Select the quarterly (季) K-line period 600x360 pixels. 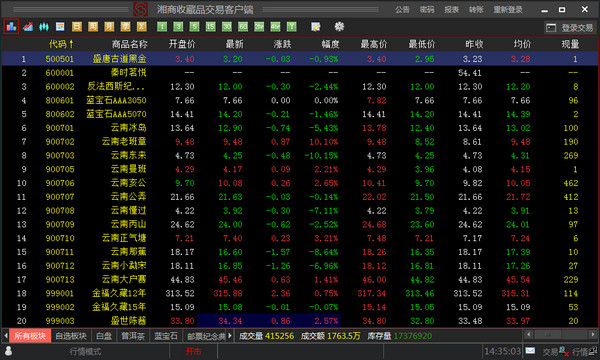126,26
